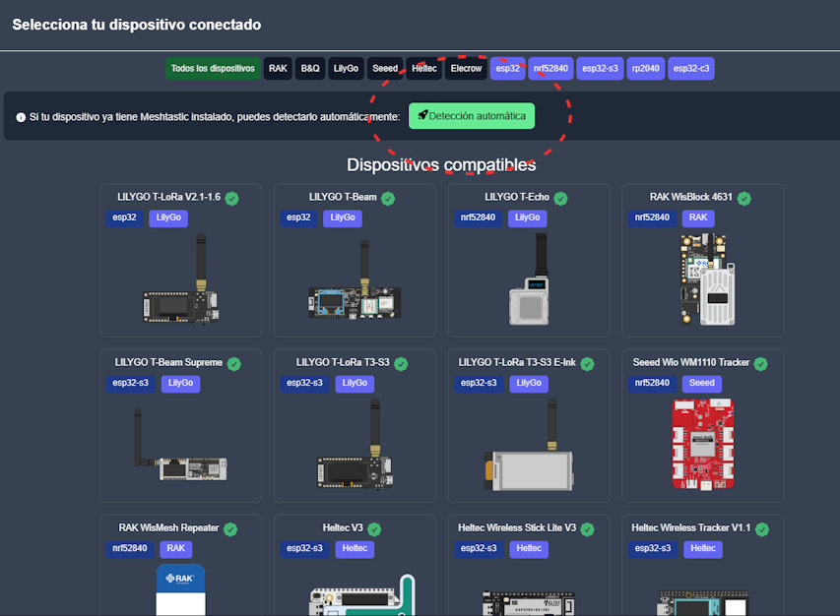Select Heltec Wireless Tracker V1.1 image
The width and height of the screenshot is (840, 616).
702,603
